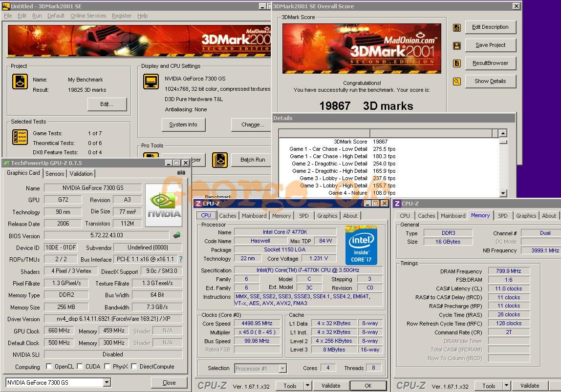
Task: Click the GPU-Z screenshot camera icon
Action: (181, 173)
